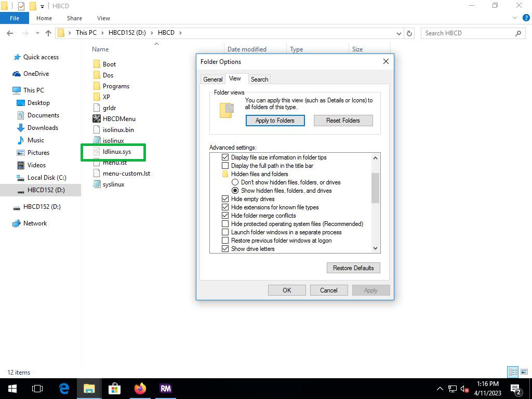Viewport: 532px width, 399px height.
Task: Uncheck Hide extensions for known file types
Action: tap(225, 207)
